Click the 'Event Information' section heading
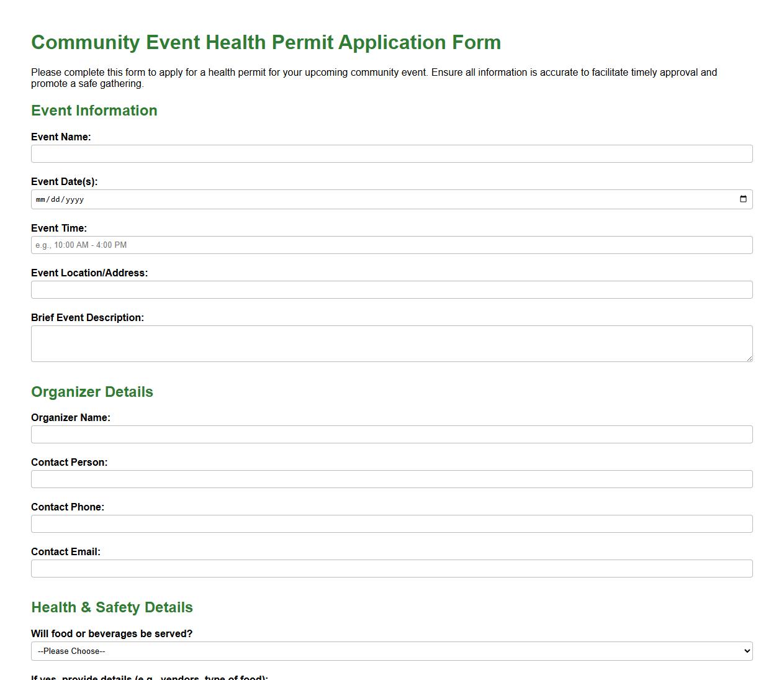This screenshot has height=680, width=784. (94, 110)
